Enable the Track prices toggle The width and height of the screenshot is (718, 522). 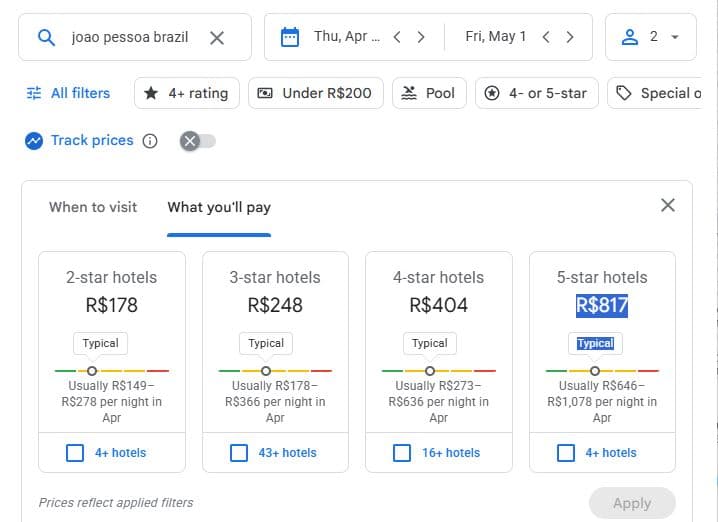click(197, 141)
